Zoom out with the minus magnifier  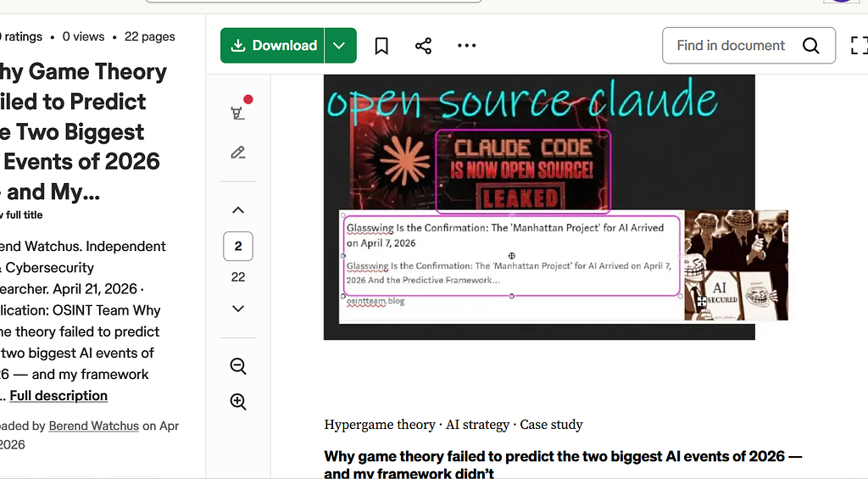238,366
